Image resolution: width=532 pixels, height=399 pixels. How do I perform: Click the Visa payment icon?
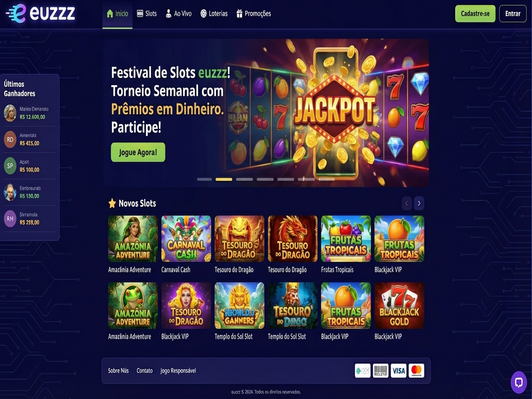click(x=399, y=371)
